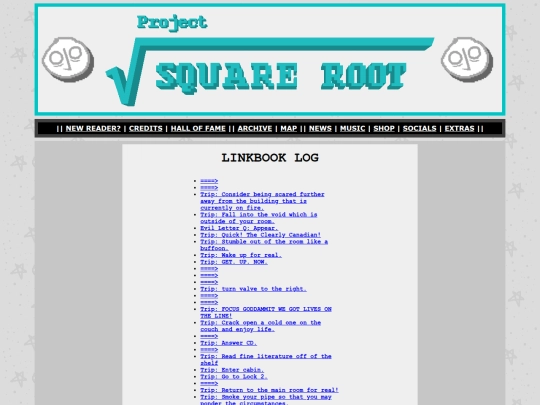The width and height of the screenshot is (540, 405).
Task: Open the ARCHIVE nav link
Action: (255, 128)
